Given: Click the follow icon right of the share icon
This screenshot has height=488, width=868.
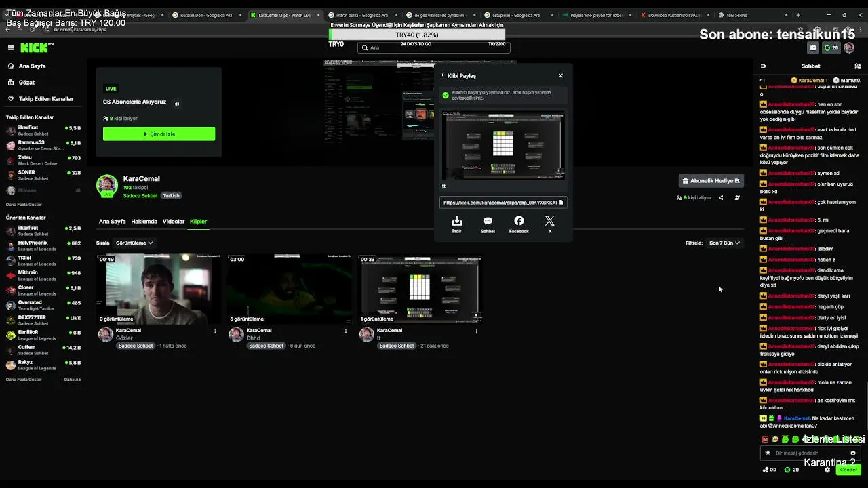Looking at the screenshot, I should 737,198.
